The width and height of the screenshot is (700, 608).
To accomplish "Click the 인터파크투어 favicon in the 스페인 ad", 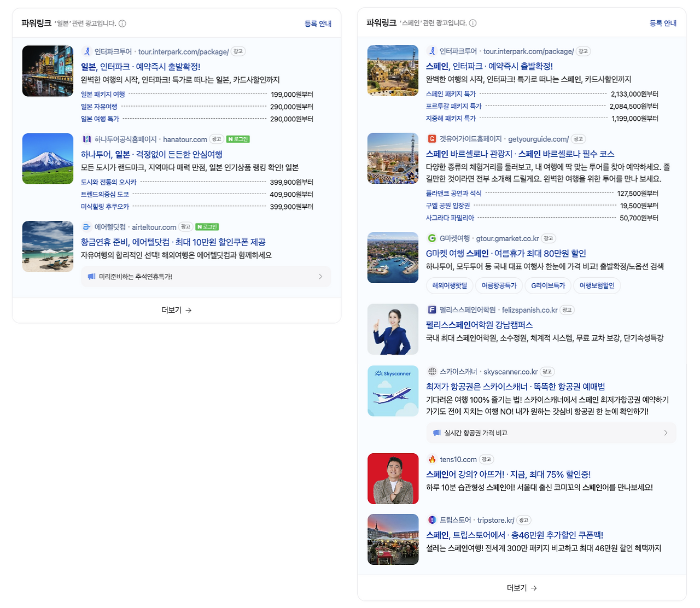I will 431,51.
